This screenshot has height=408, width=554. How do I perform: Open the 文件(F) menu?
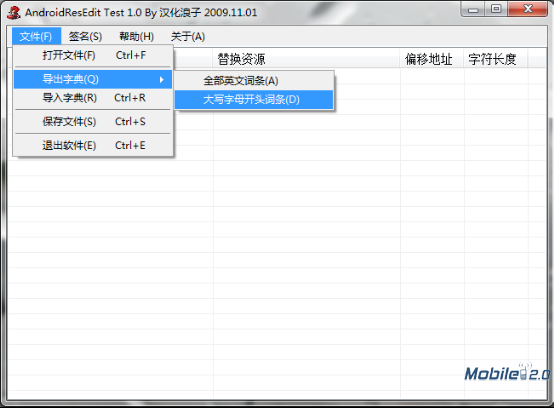pyautogui.click(x=36, y=36)
